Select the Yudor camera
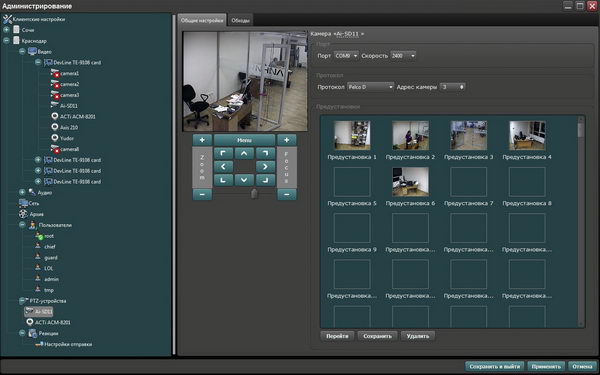The width and height of the screenshot is (600, 375). click(67, 138)
